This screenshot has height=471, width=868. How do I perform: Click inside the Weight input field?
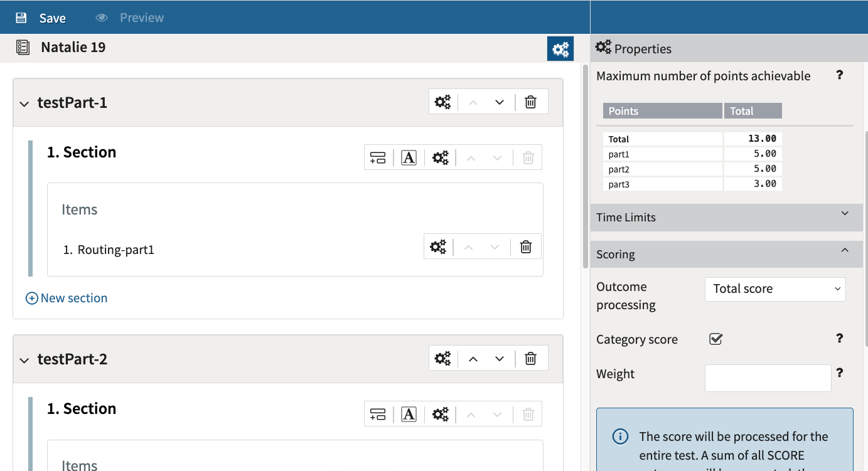pos(768,378)
